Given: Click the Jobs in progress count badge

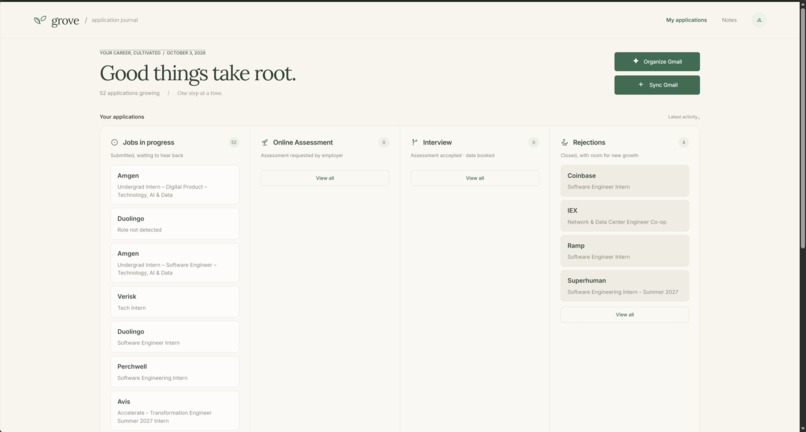Looking at the screenshot, I should 234,142.
